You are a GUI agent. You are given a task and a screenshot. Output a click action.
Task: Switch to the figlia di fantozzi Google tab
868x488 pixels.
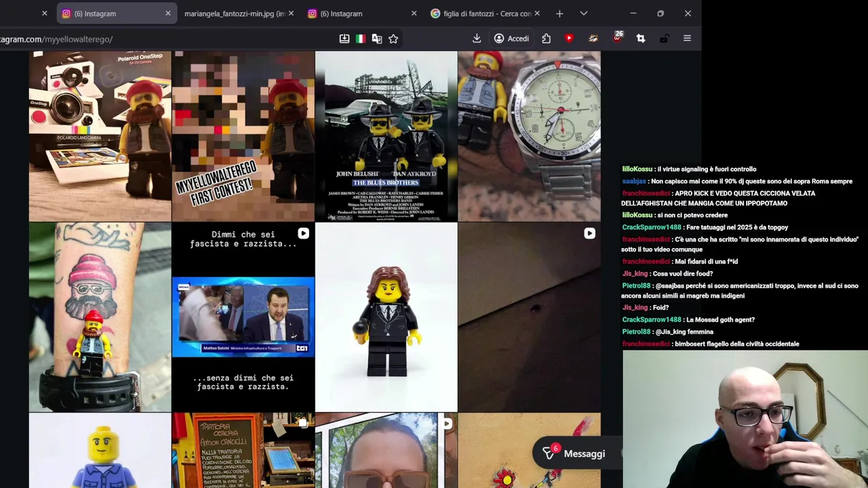[x=486, y=14]
